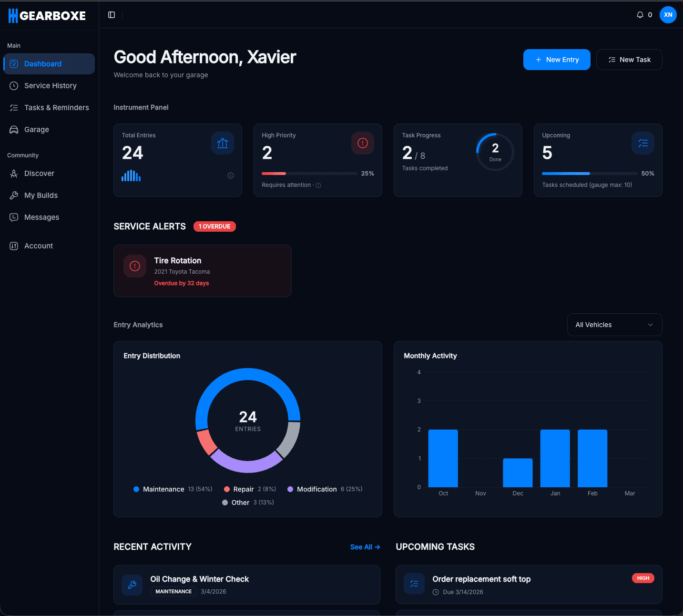
Task: Open the Discover community section
Action: coord(39,173)
